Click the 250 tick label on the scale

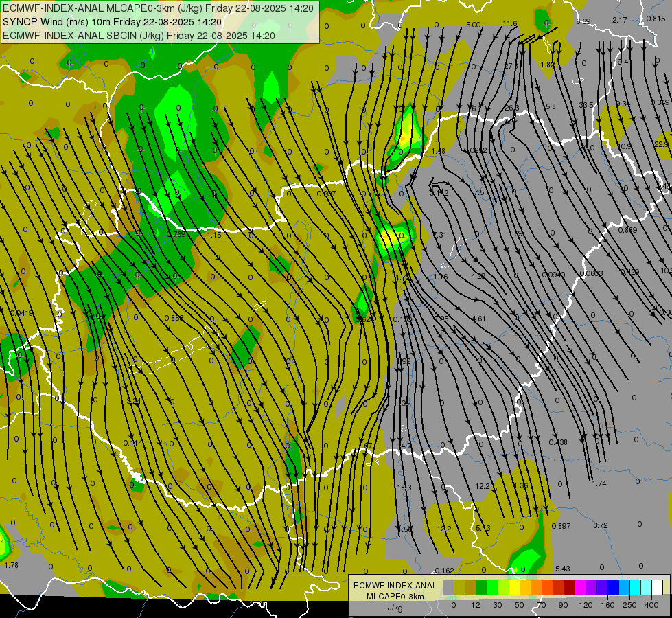(x=629, y=605)
